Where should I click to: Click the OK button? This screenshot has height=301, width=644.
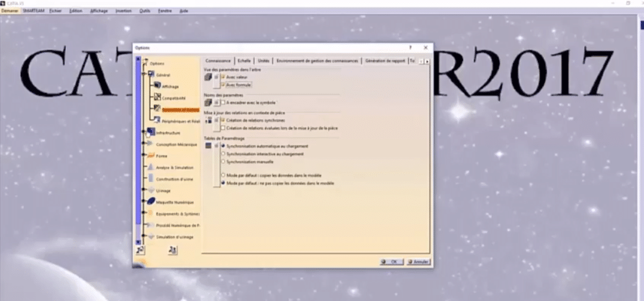(x=392, y=261)
